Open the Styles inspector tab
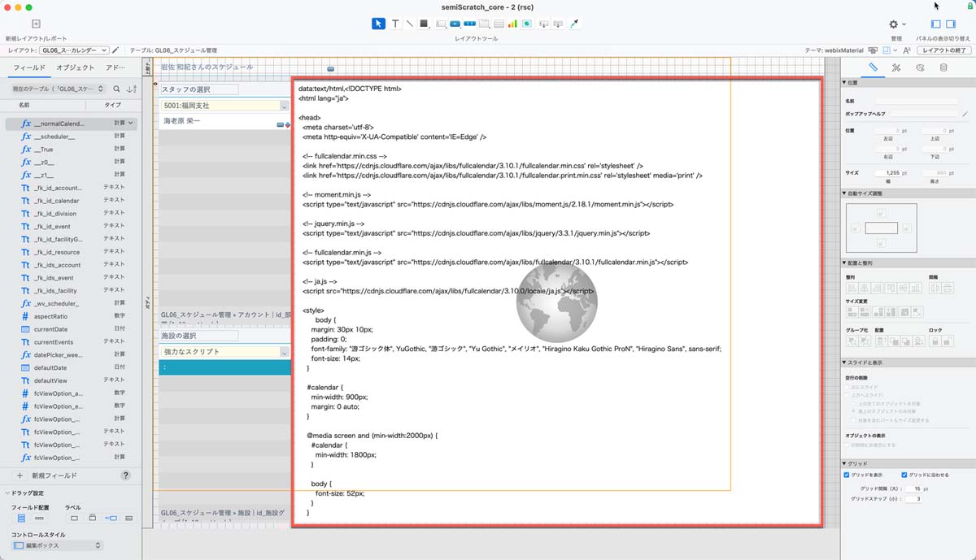 coord(895,67)
